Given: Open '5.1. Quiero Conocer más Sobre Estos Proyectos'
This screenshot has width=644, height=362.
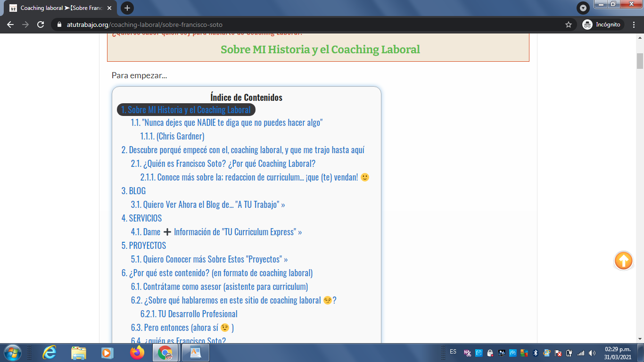Looking at the screenshot, I should pos(209,260).
